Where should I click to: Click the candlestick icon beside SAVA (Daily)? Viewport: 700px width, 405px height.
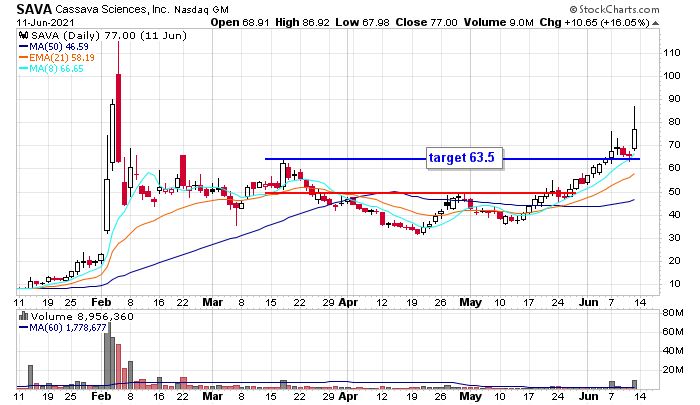23,35
